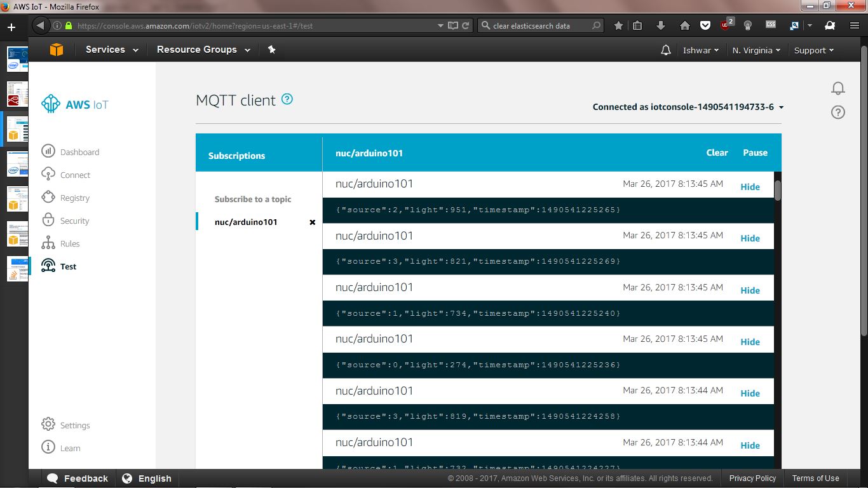The image size is (868, 488).
Task: Click the AWS orange cube home icon
Action: [57, 50]
